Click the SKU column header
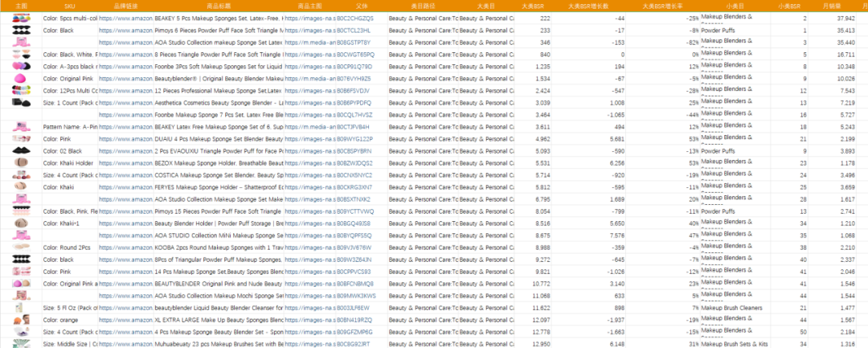The width and height of the screenshot is (868, 348). 70,6
